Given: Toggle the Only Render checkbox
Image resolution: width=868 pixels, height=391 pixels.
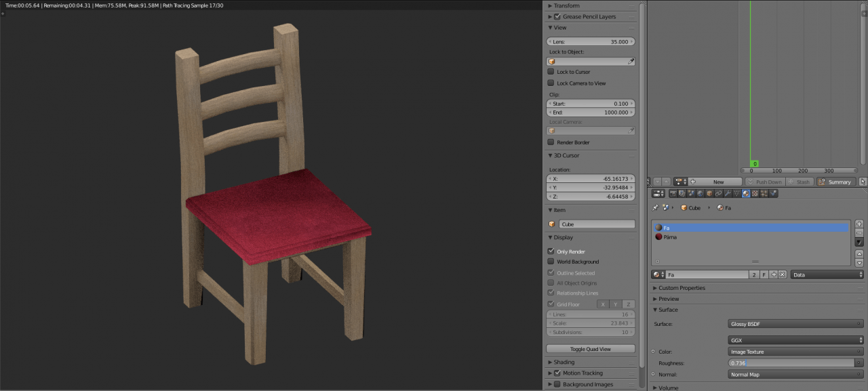Looking at the screenshot, I should tap(551, 251).
